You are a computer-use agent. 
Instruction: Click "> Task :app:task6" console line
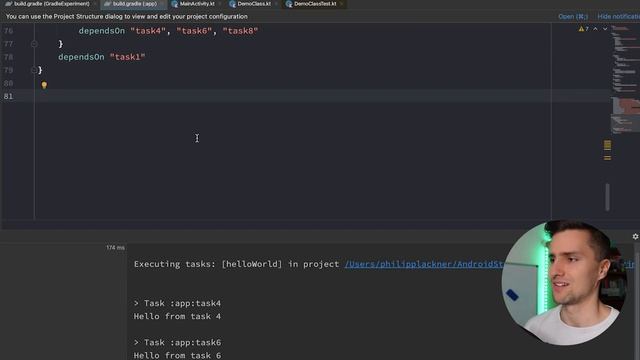click(177, 342)
